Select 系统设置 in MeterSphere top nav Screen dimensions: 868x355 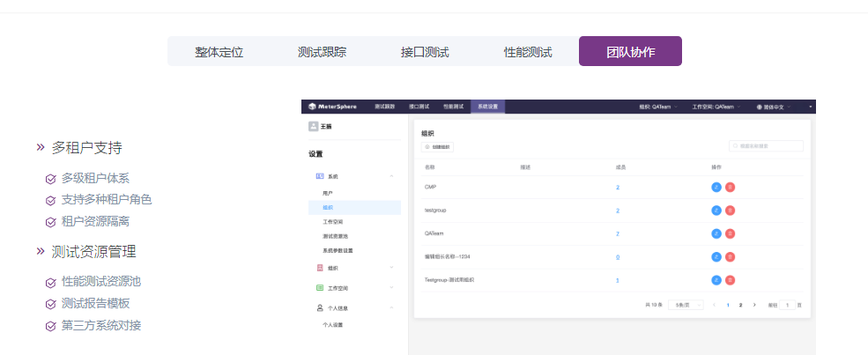[x=487, y=107]
